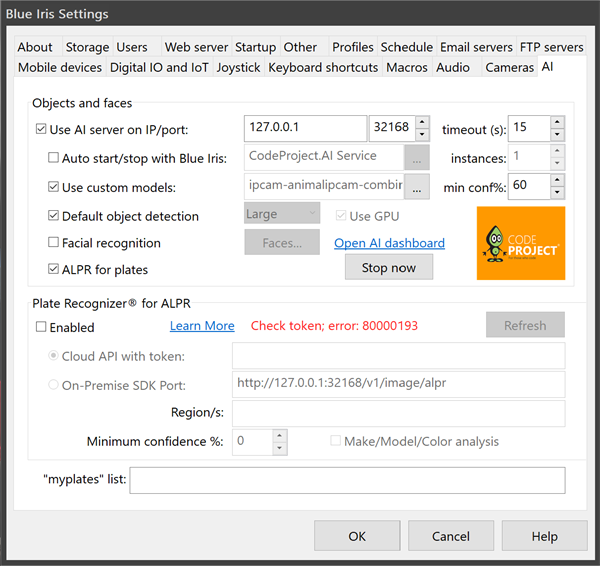
Task: Decrease the timeout seconds value
Action: [557, 135]
